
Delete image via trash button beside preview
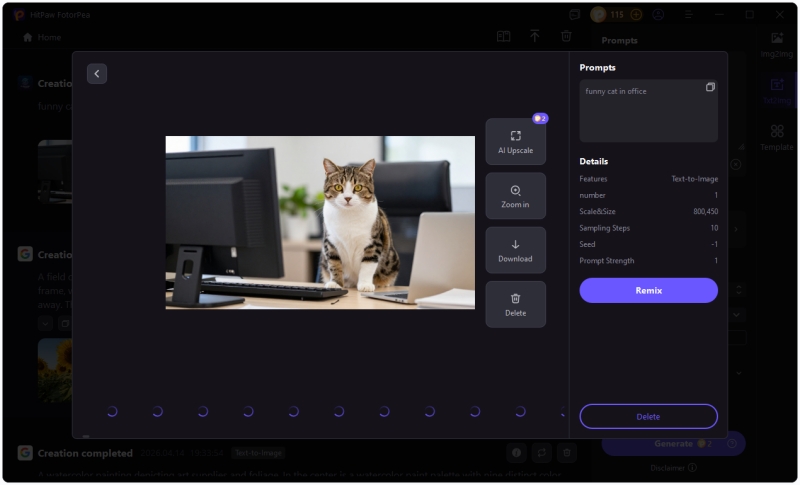coord(515,304)
